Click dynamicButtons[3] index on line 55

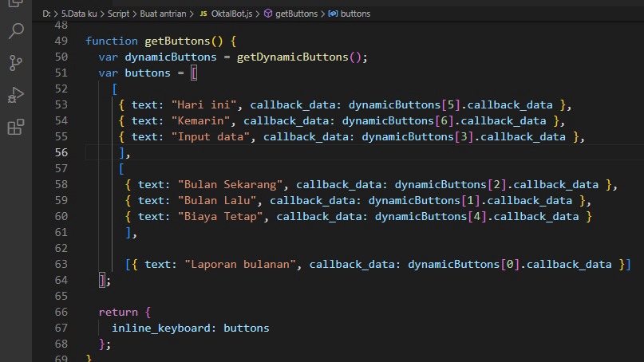[x=417, y=136]
